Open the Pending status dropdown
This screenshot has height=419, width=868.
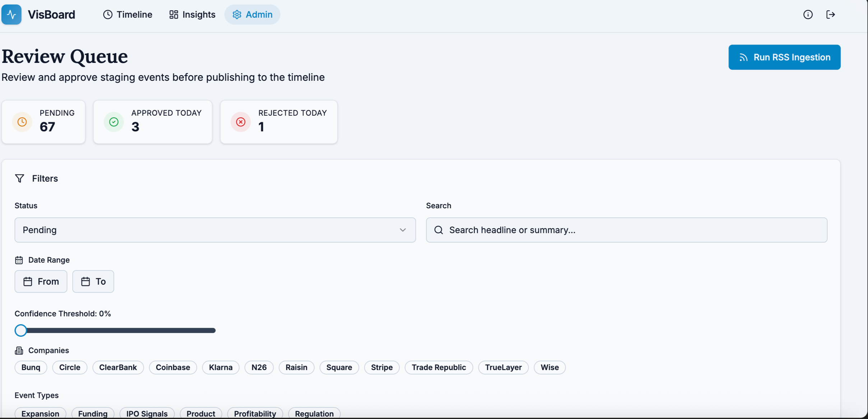[215, 230]
